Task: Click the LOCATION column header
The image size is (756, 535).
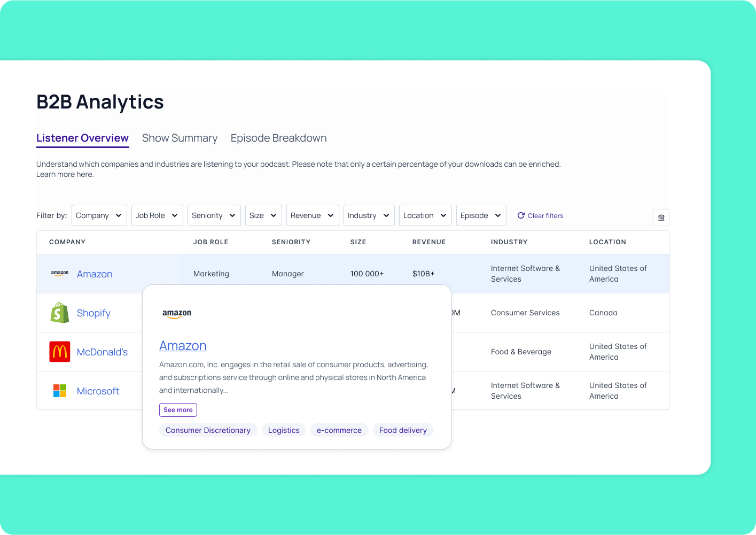Action: point(607,242)
